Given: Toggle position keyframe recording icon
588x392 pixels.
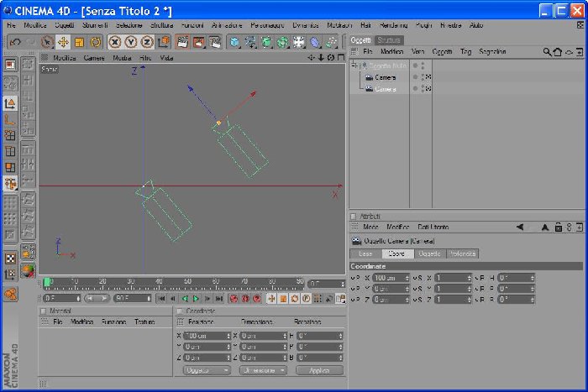Looking at the screenshot, I should point(271,299).
